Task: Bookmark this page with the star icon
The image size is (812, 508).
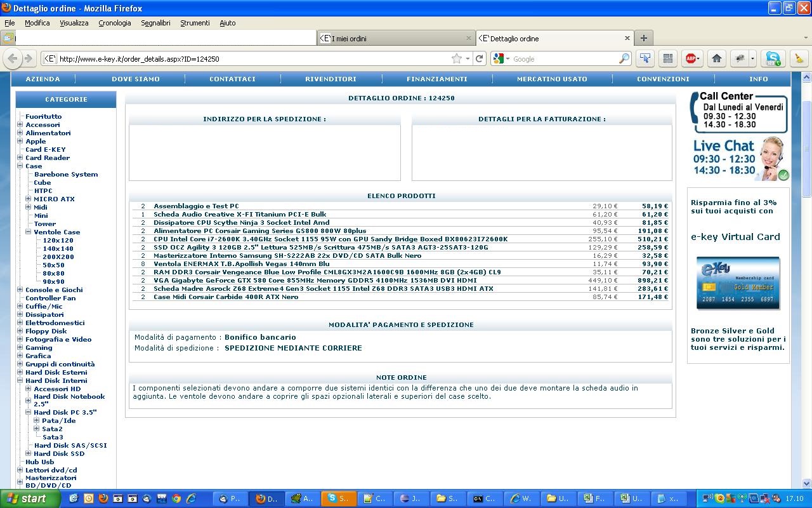Action: coord(456,58)
